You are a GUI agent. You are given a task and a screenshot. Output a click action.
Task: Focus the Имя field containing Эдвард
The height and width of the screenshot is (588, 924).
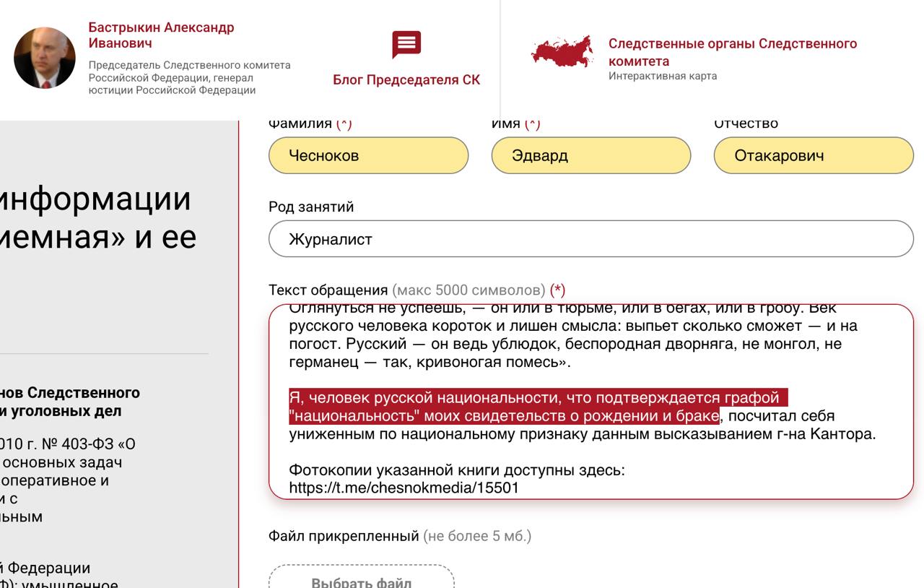click(590, 155)
